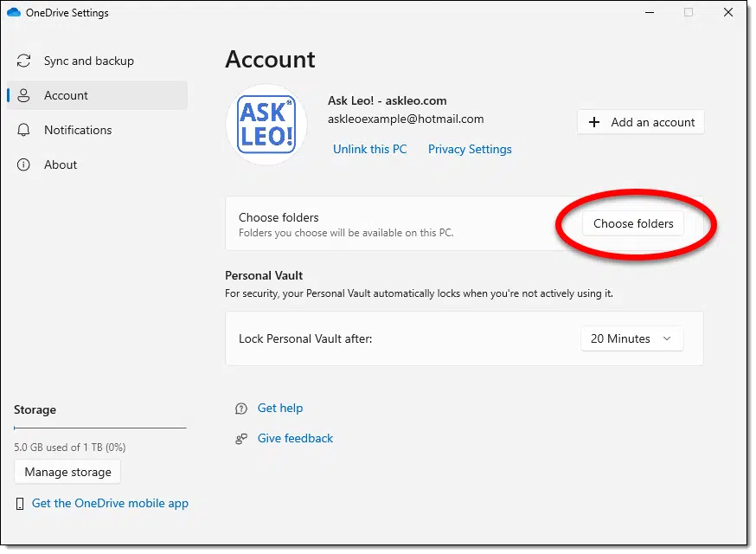Open the Sync and backup section

(x=98, y=61)
